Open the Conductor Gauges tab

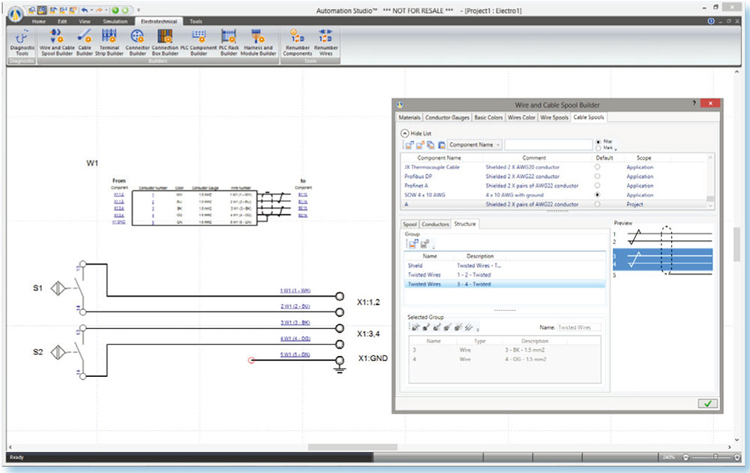pyautogui.click(x=447, y=118)
